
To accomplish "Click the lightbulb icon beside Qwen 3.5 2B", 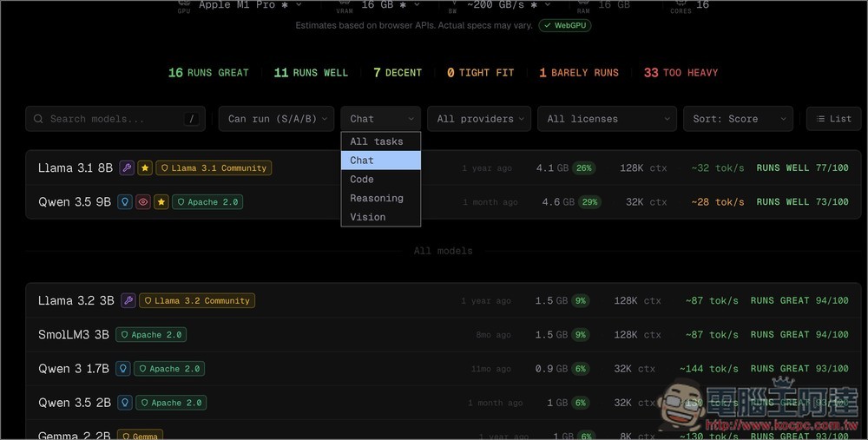I will click(124, 403).
